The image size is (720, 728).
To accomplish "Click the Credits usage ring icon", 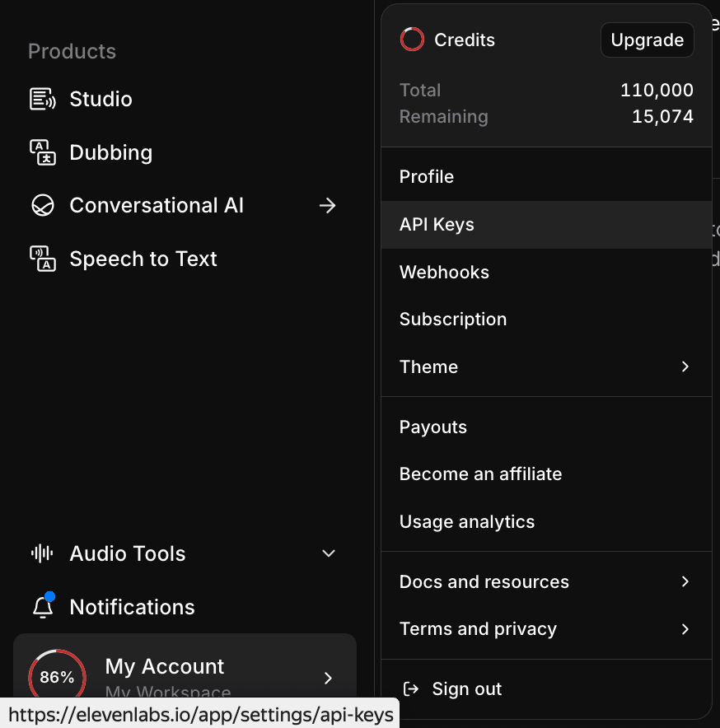I will [412, 40].
